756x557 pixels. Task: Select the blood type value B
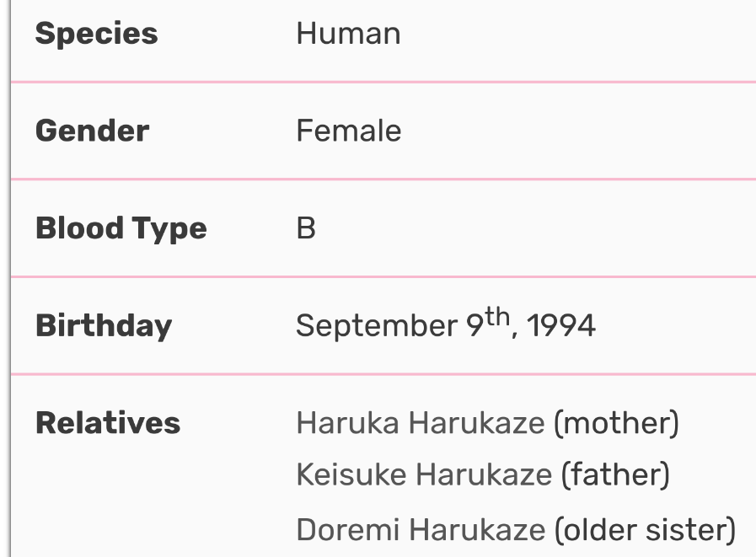pyautogui.click(x=306, y=228)
